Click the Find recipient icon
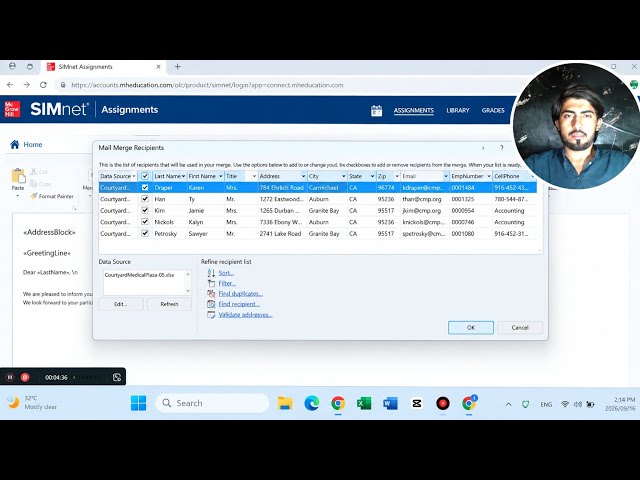Viewport: 640px width, 480px height. [x=211, y=304]
